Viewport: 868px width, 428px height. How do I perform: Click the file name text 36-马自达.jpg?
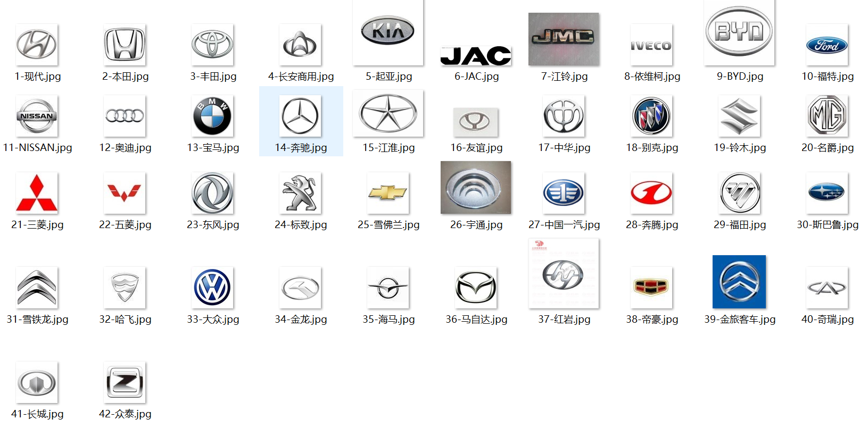click(476, 320)
